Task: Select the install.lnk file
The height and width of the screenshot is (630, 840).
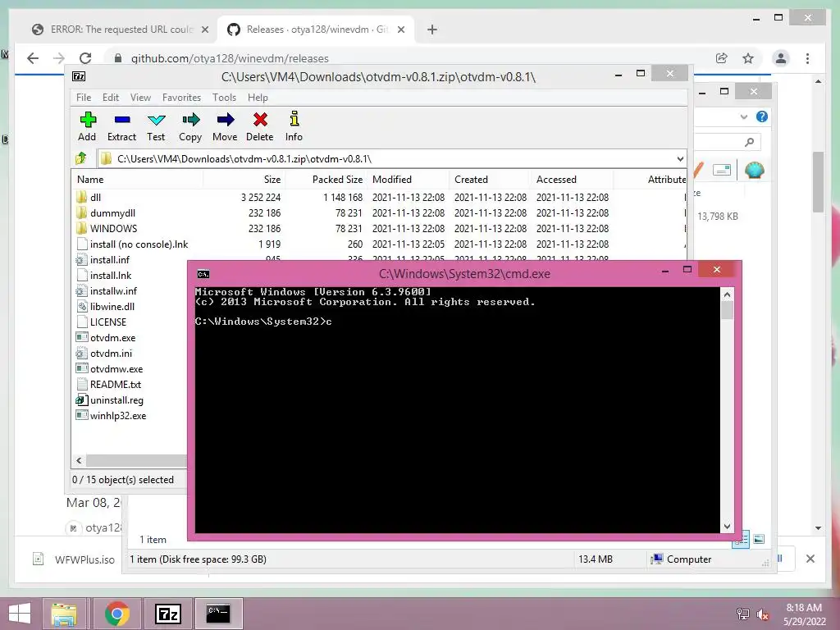Action: click(x=111, y=275)
